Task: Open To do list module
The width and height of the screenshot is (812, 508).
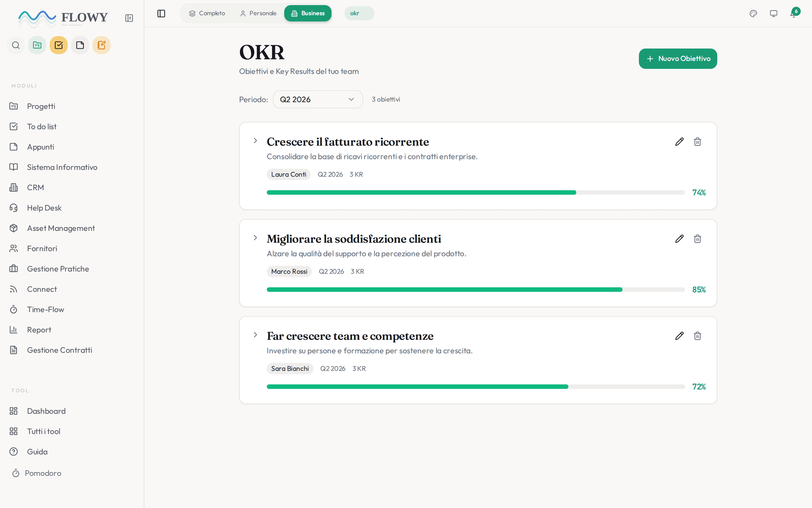Action: 72,127
